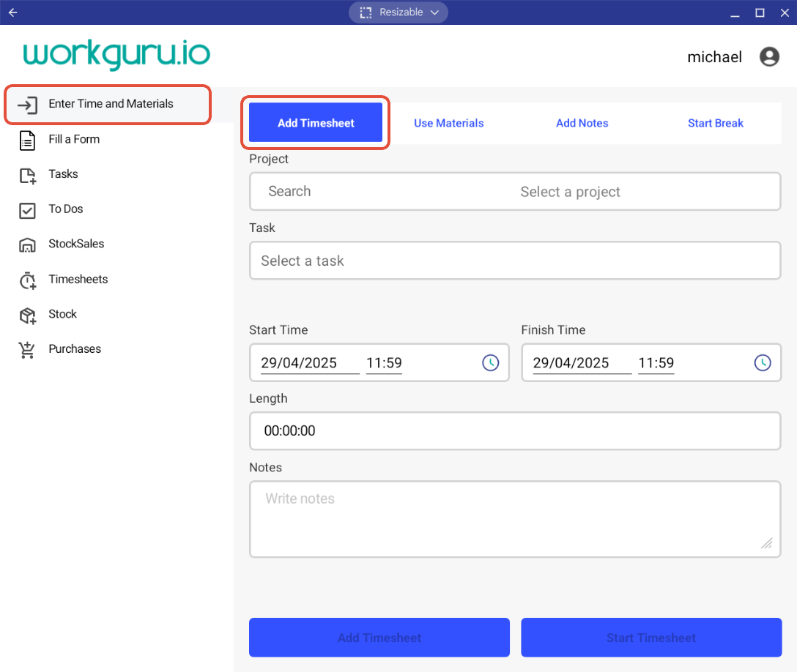The width and height of the screenshot is (797, 672).
Task: Click the To Dos checkbox icon
Action: tap(27, 211)
